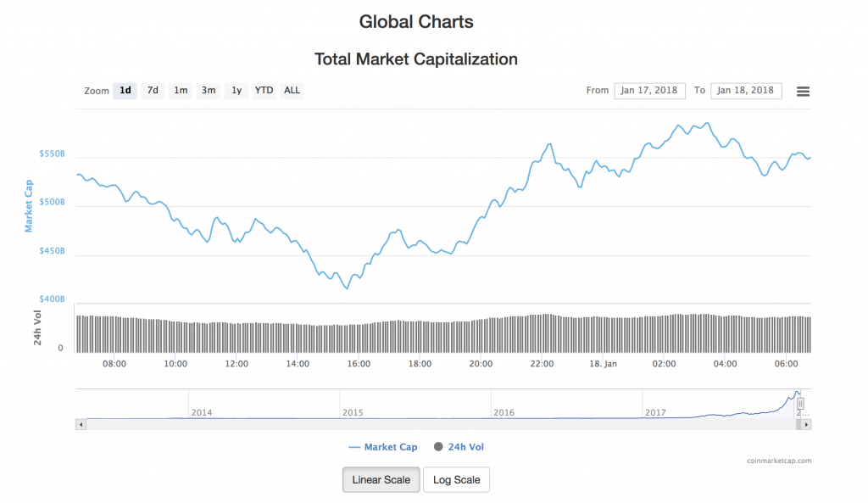Switch the chart to Log Scale
Screen dimensions: 868x503
click(456, 479)
